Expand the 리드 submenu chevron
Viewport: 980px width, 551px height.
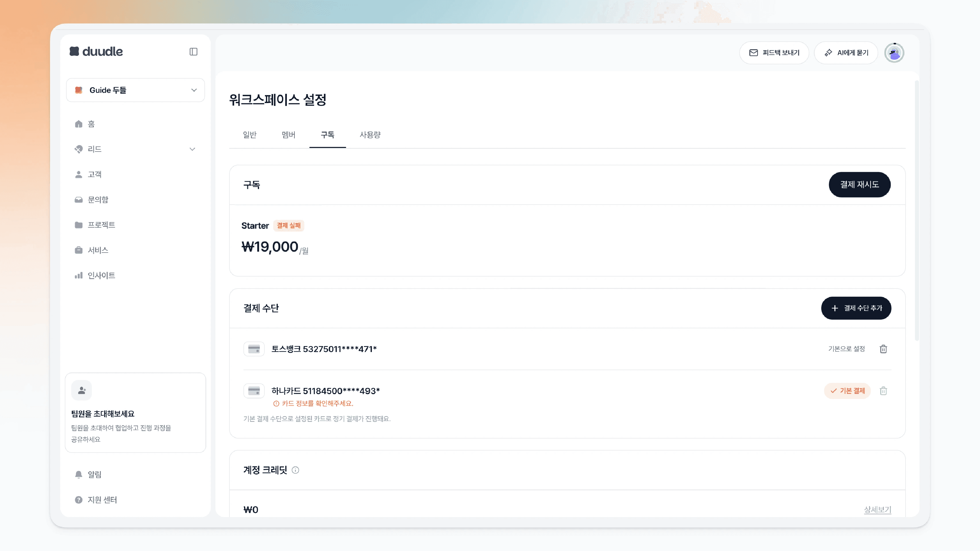[x=192, y=149]
